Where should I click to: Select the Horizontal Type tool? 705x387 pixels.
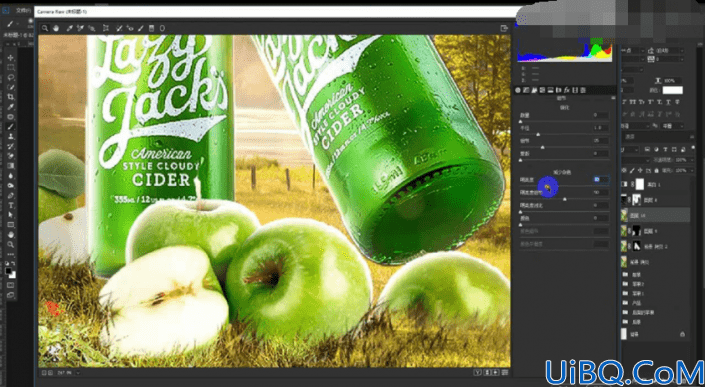11,205
